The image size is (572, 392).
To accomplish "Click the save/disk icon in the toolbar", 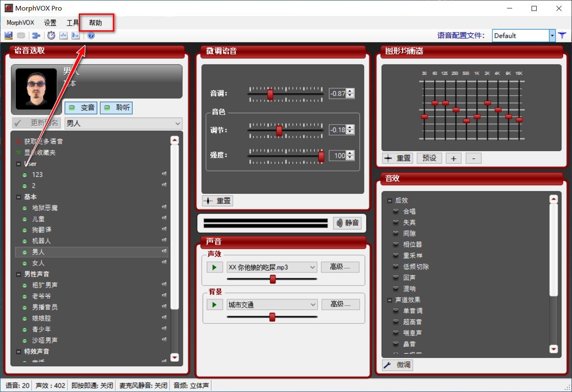I will pyautogui.click(x=8, y=36).
